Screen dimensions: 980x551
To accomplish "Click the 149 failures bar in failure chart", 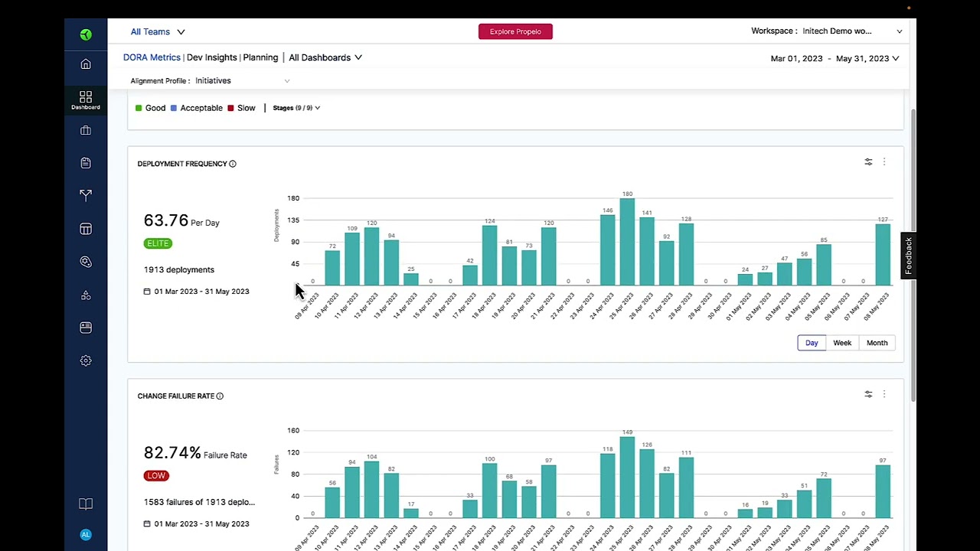I will (627, 478).
